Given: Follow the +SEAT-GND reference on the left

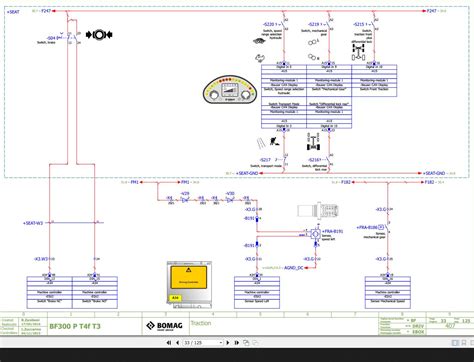Looking at the screenshot, I should click(247, 173).
